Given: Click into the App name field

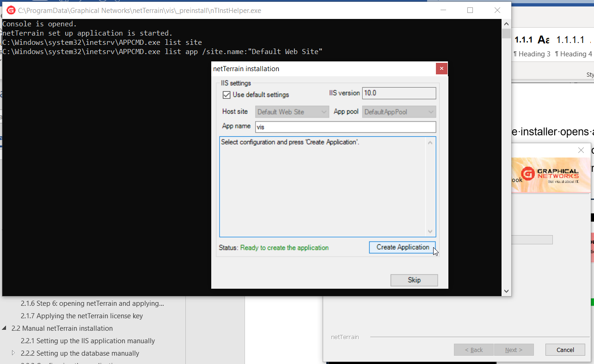Looking at the screenshot, I should click(x=345, y=127).
